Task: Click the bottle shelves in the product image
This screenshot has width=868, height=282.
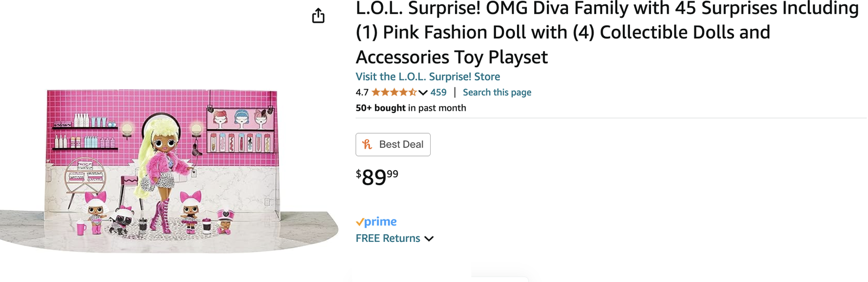Action: pos(85,133)
